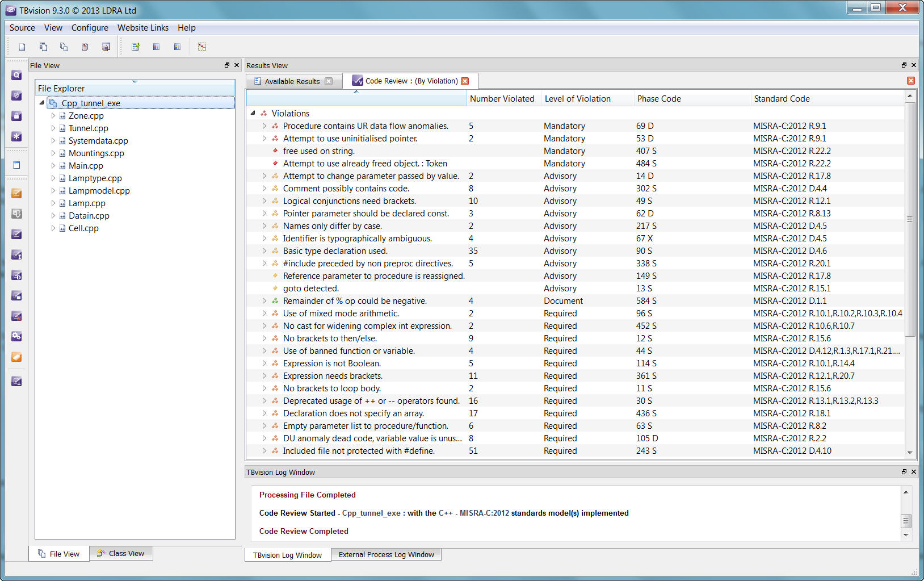Close the Code Review (By Violation) tab

tap(465, 81)
